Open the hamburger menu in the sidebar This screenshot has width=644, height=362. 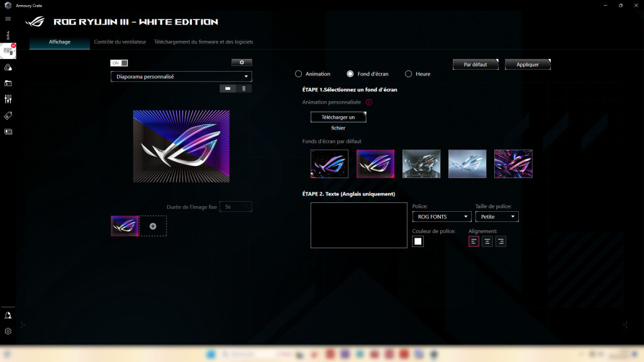(x=8, y=18)
